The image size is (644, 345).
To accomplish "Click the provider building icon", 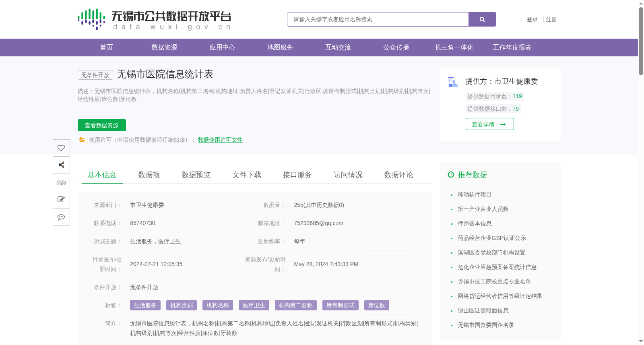I will (453, 82).
